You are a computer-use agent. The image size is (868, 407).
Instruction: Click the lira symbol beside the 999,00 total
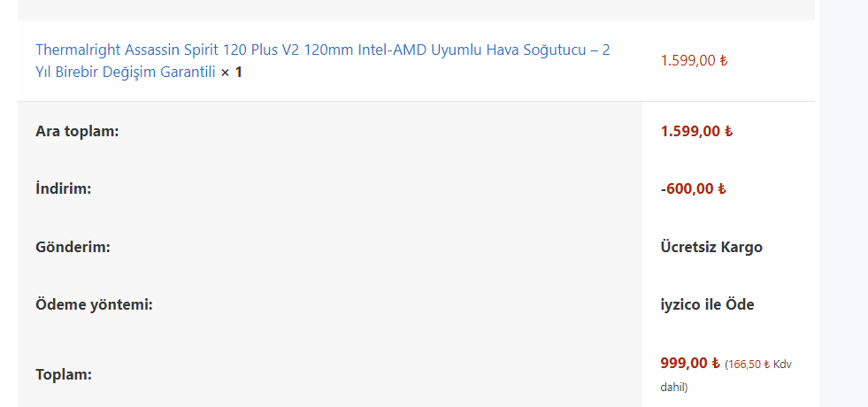click(x=715, y=363)
